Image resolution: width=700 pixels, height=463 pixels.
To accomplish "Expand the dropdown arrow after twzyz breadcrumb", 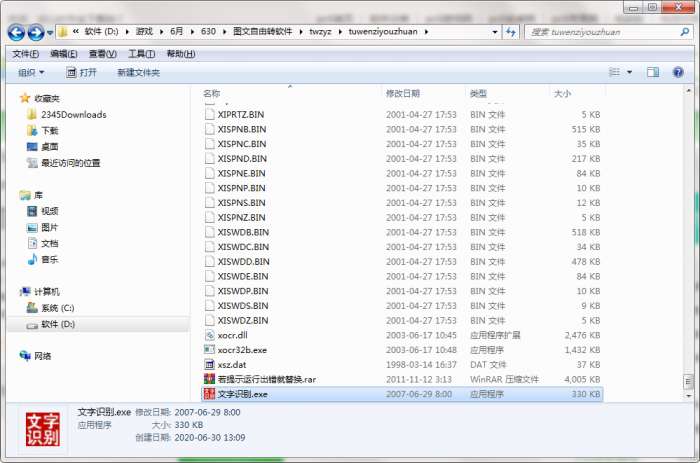I will pyautogui.click(x=340, y=32).
